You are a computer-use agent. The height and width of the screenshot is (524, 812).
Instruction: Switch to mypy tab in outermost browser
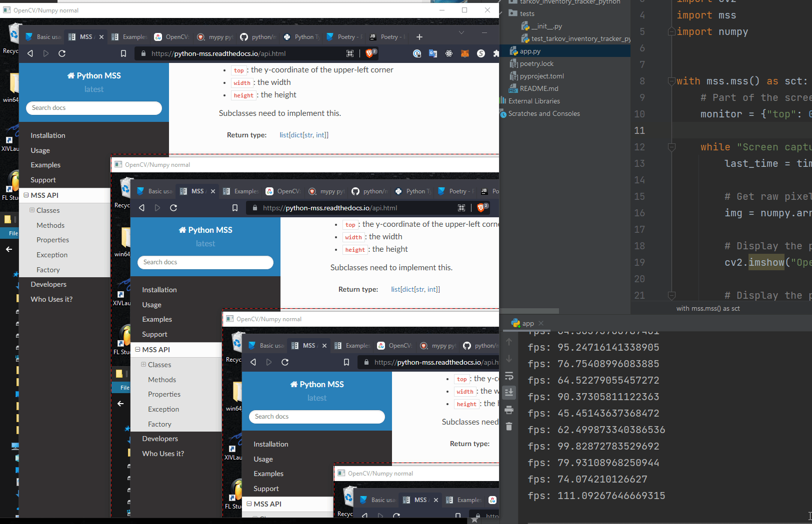point(215,37)
